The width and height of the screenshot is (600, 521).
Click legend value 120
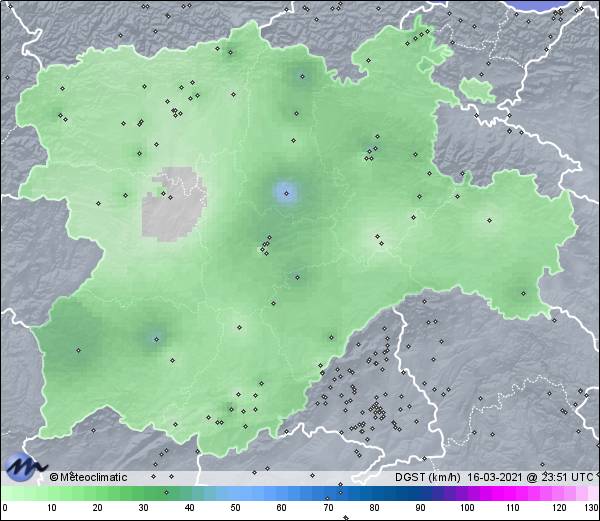(559, 508)
